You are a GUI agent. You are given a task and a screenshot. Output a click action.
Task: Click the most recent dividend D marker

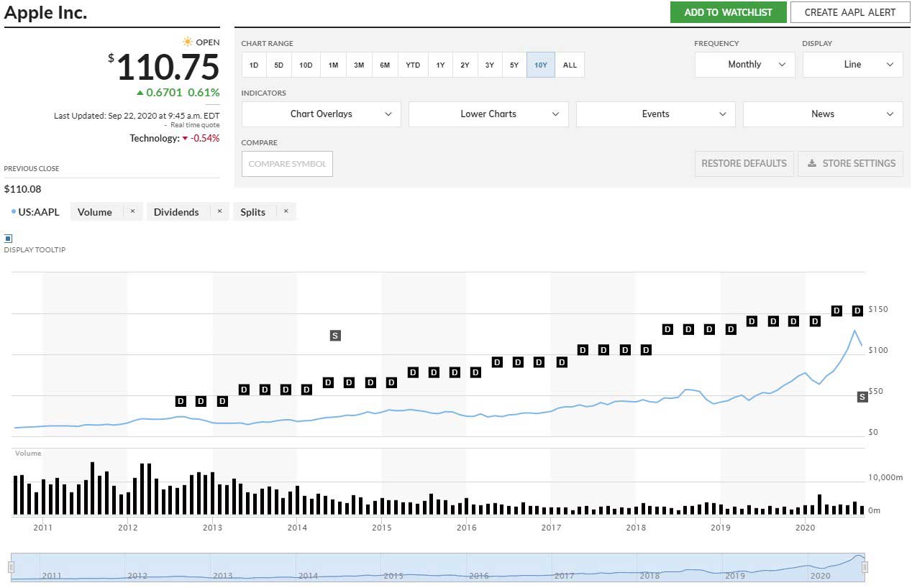857,311
